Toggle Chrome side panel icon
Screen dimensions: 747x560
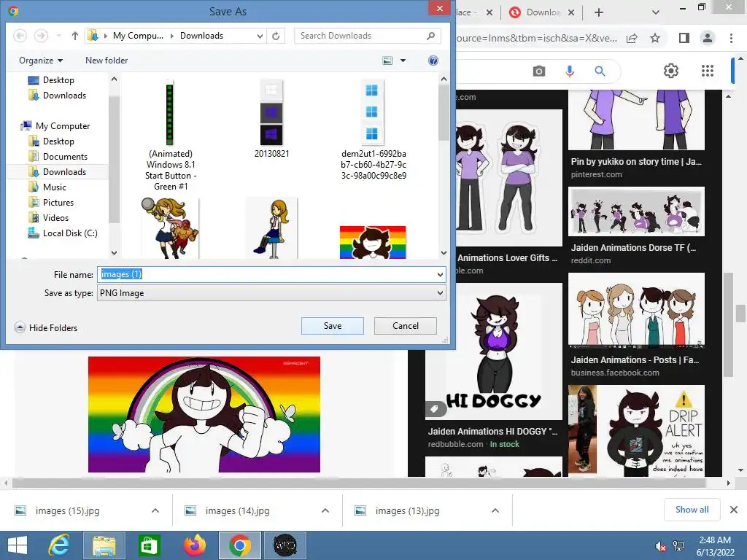684,38
